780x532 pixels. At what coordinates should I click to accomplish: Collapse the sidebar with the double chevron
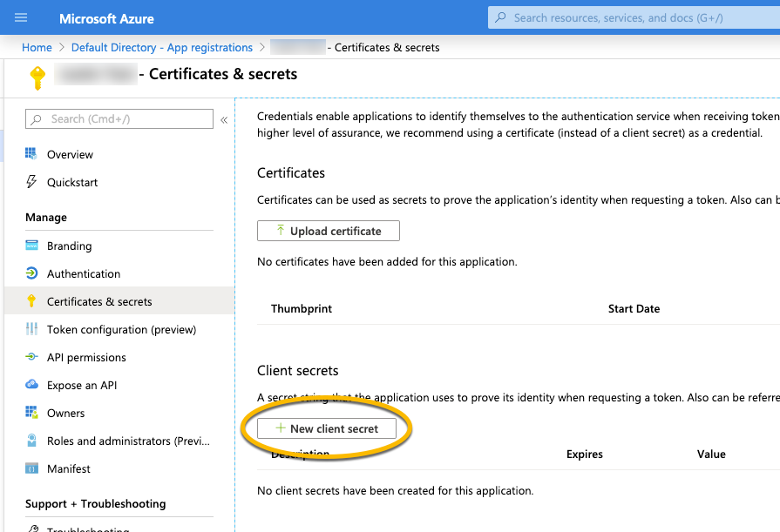[224, 120]
